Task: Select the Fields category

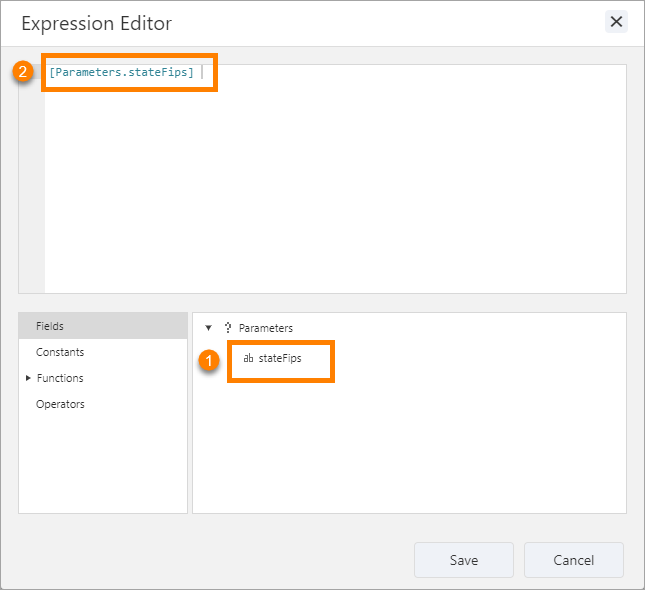Action: click(50, 326)
